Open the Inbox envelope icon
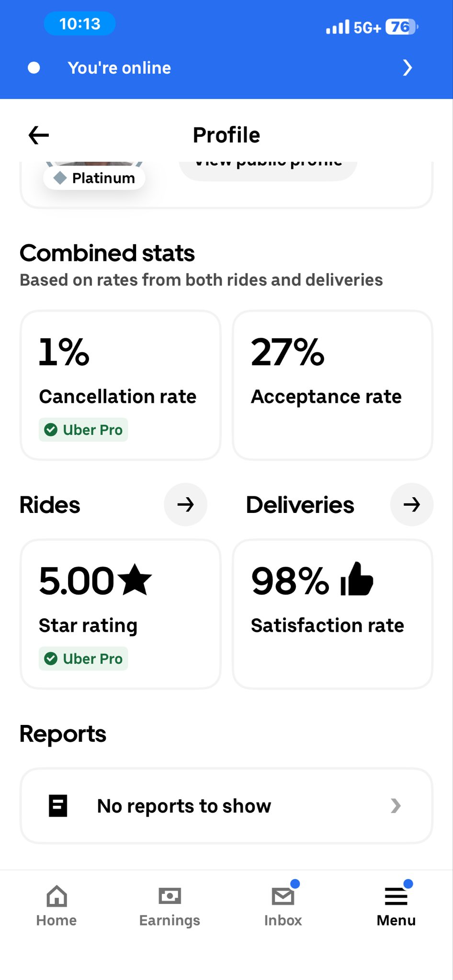Screen dimensions: 453x980 point(283,896)
